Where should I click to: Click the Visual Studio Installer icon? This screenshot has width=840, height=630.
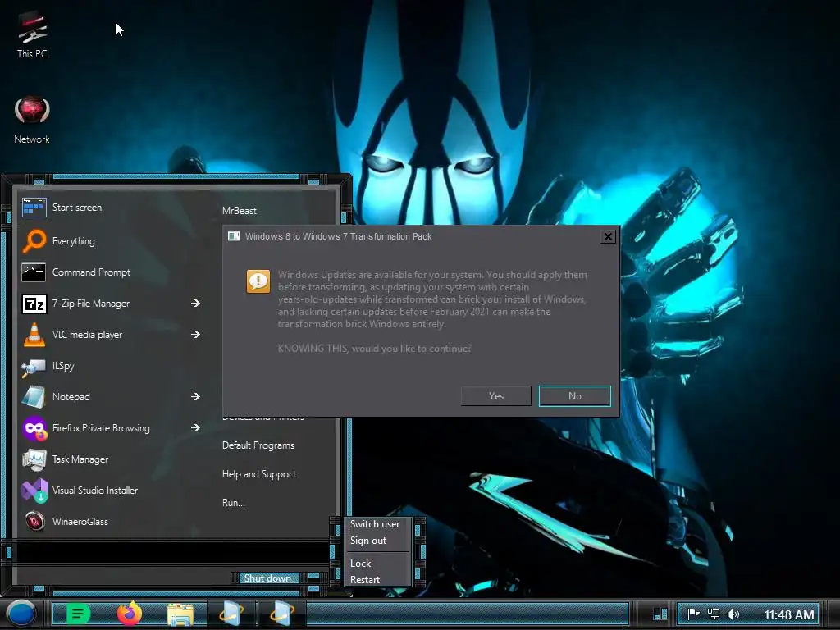coord(34,491)
